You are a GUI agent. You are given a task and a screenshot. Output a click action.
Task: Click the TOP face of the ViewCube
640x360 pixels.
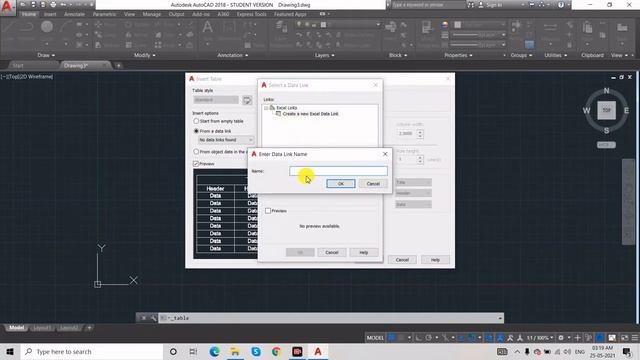[607, 110]
